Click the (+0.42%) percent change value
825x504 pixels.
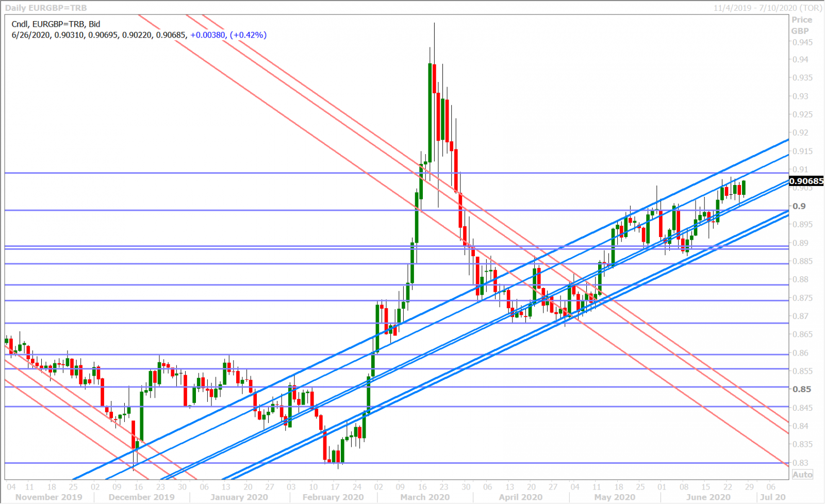click(248, 35)
